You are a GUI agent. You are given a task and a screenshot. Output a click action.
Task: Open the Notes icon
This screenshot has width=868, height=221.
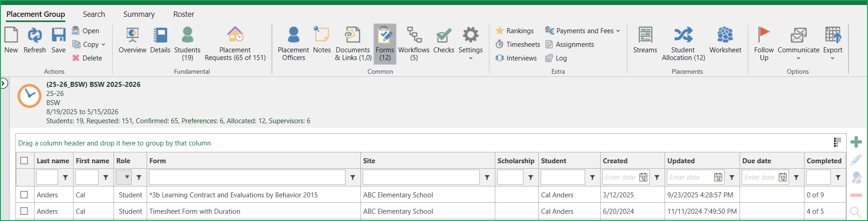321,35
